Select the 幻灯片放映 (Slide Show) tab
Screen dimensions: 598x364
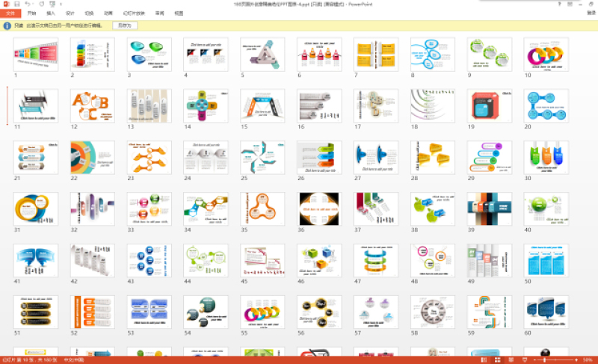(135, 13)
